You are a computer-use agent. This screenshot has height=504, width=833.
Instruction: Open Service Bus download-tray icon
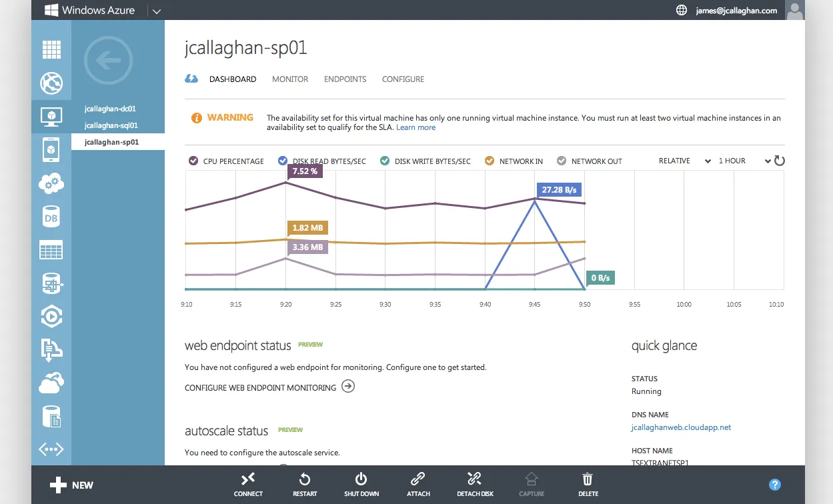coord(51,349)
